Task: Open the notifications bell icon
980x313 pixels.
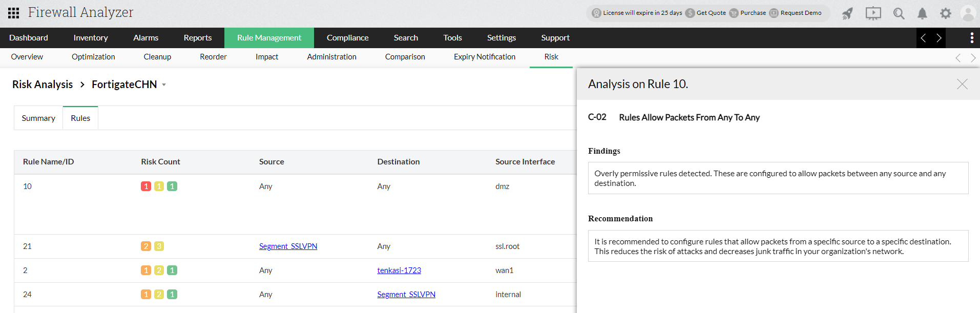Action: 922,13
